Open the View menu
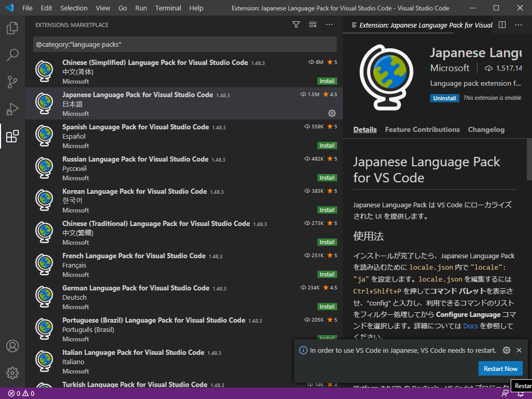532x399 pixels. [x=103, y=8]
